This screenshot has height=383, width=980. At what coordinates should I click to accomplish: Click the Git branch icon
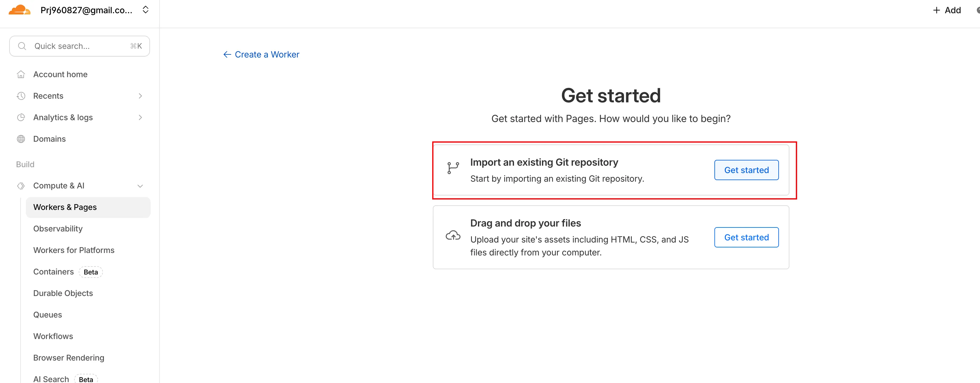pyautogui.click(x=453, y=168)
